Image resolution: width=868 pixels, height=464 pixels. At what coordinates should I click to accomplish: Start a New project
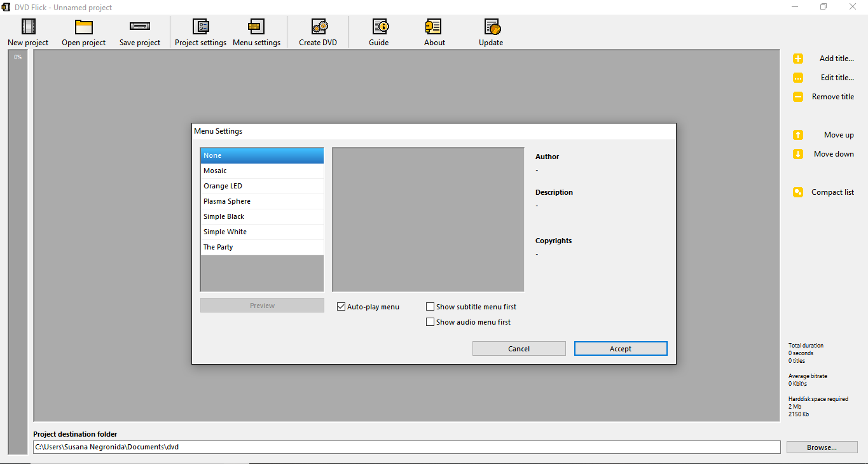27,31
